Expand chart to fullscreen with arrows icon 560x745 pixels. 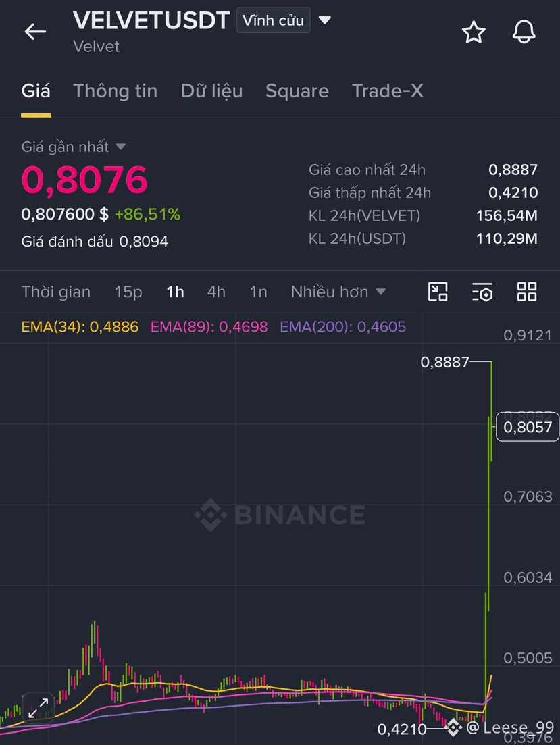coord(38,708)
